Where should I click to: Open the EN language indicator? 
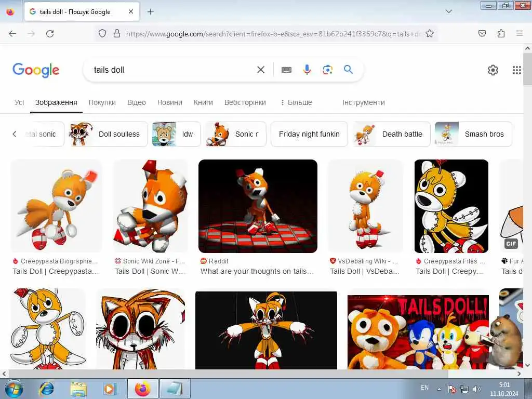pyautogui.click(x=424, y=388)
